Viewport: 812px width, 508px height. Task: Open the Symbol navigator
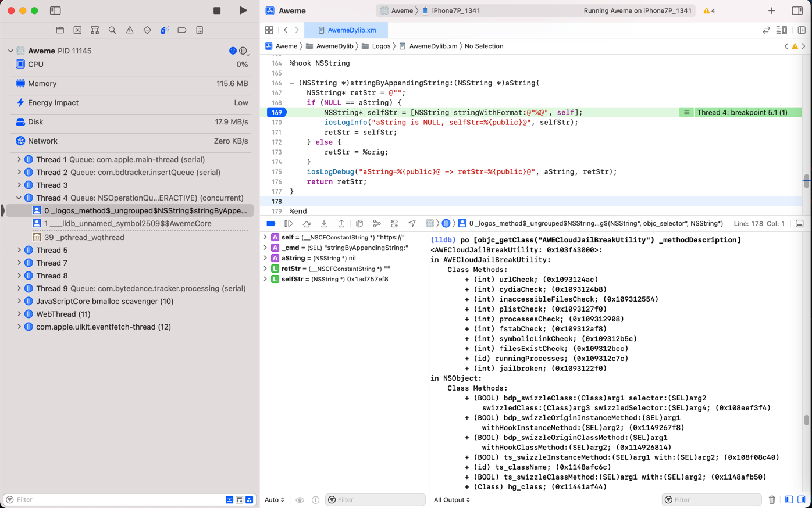(x=95, y=30)
